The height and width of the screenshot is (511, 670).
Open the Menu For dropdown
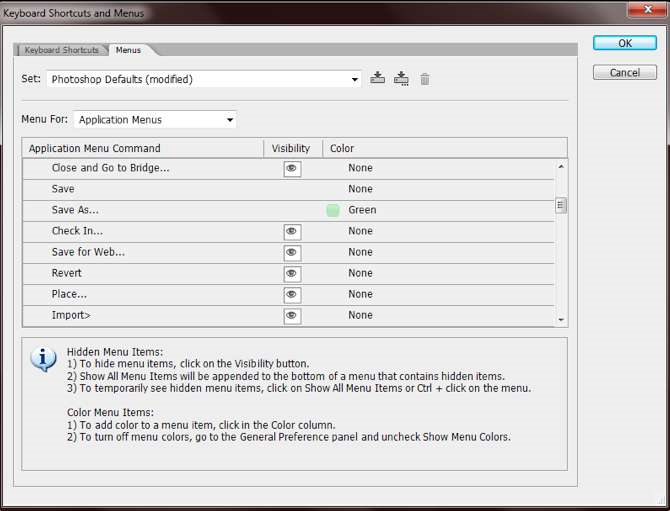(155, 120)
